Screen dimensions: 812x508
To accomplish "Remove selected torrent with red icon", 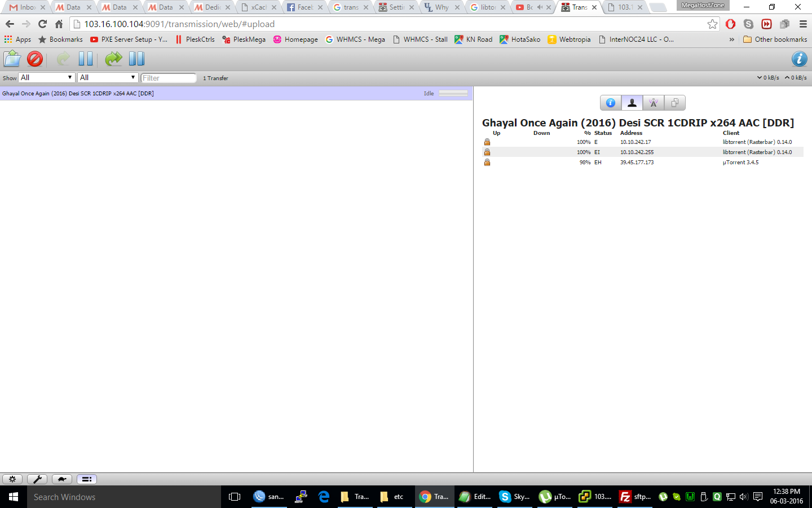I will 35,59.
